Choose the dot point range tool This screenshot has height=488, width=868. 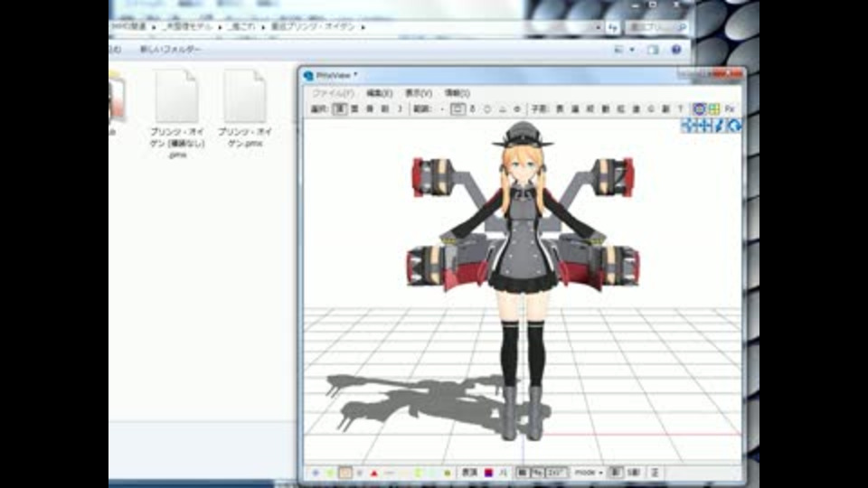(x=442, y=109)
